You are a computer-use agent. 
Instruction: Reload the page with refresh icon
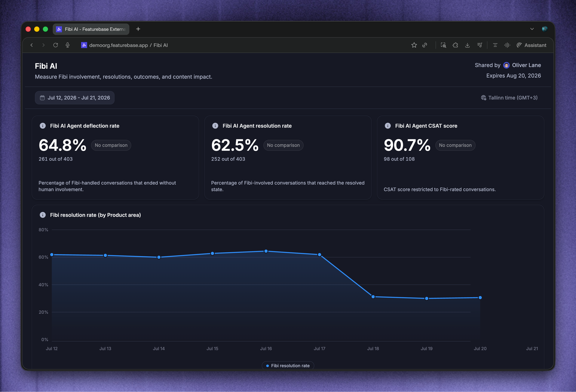tap(56, 45)
